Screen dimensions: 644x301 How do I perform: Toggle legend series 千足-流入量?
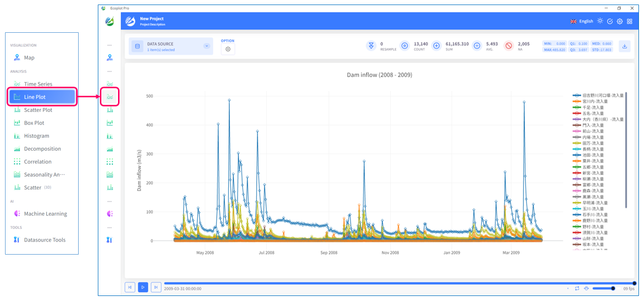coord(588,107)
